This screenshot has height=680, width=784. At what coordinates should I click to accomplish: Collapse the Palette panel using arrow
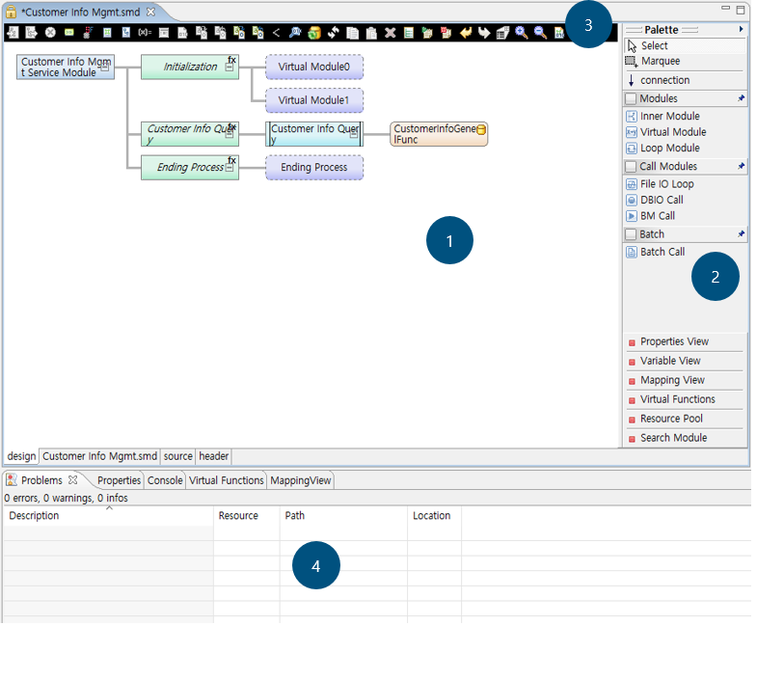741,30
